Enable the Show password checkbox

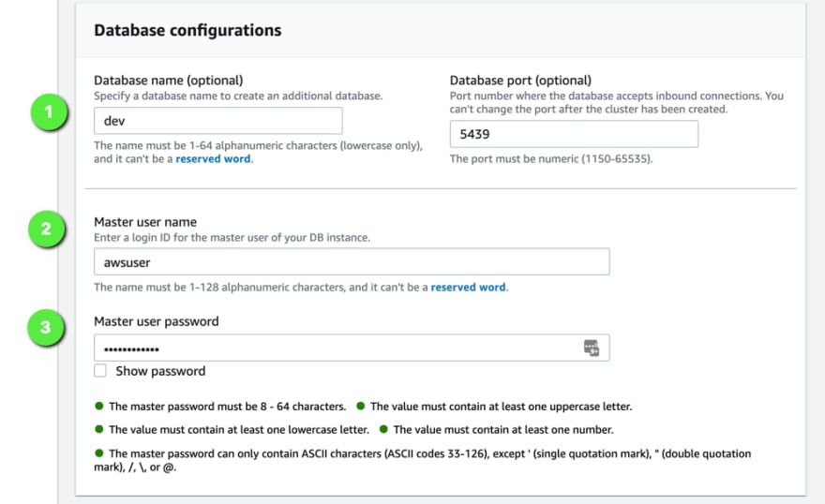pos(100,371)
